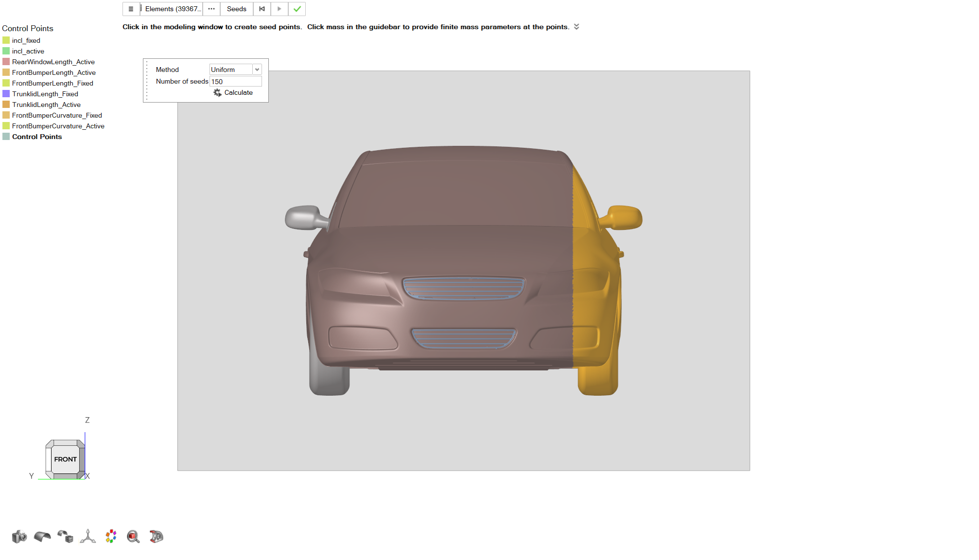The height and width of the screenshot is (560, 979).
Task: Click the red-tipped clipping section icon
Action: (x=156, y=537)
